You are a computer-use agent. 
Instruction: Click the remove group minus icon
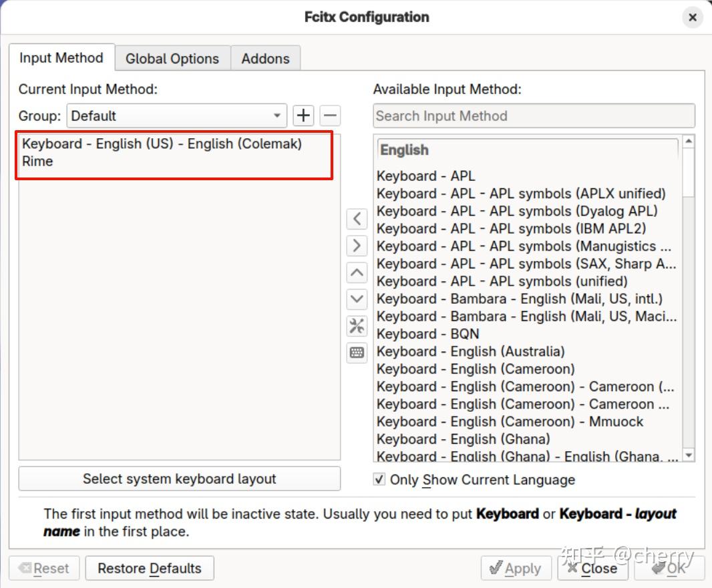point(330,115)
